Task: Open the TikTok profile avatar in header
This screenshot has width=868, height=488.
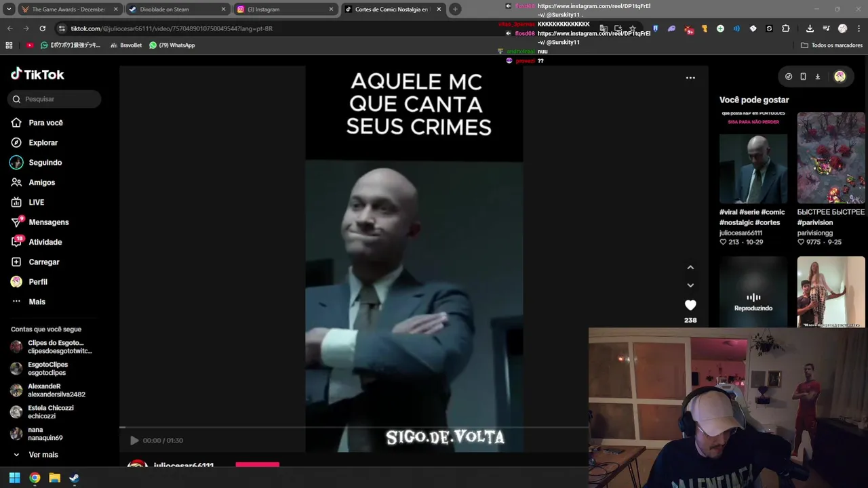Action: (x=840, y=77)
